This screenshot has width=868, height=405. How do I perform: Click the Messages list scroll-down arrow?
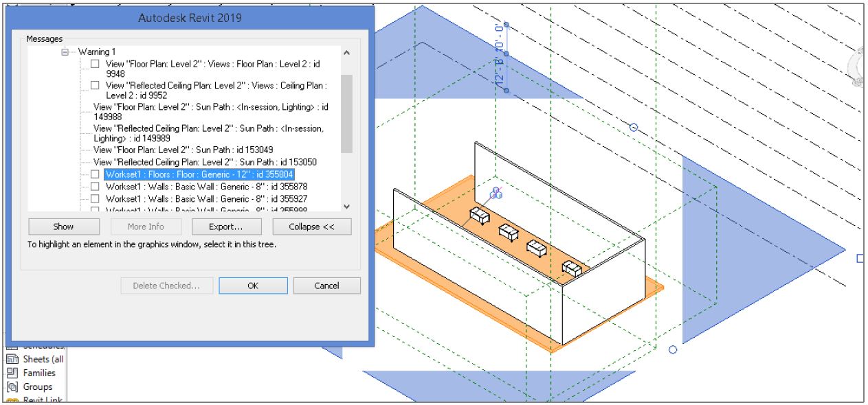pyautogui.click(x=346, y=205)
